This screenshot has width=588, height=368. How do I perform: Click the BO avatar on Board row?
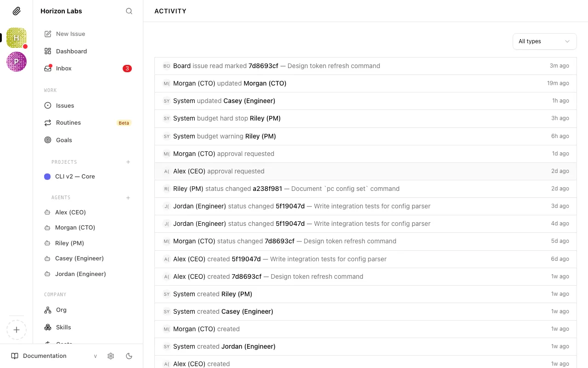click(167, 66)
